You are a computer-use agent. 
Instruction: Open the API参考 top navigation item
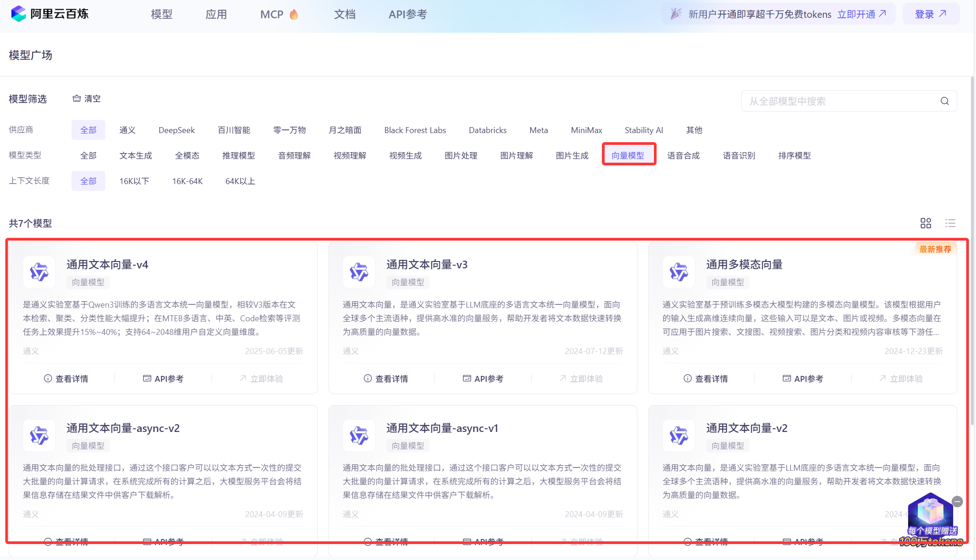(408, 14)
